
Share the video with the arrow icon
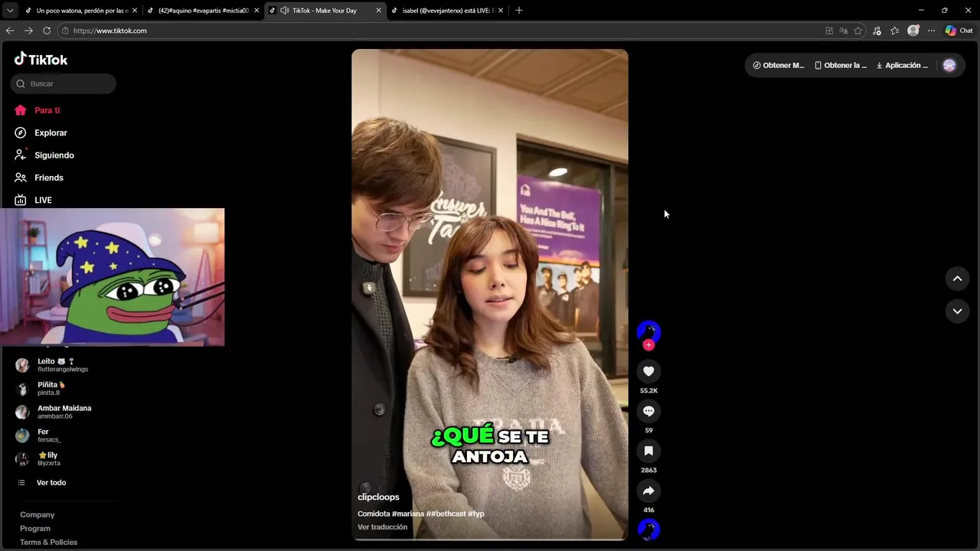click(648, 491)
